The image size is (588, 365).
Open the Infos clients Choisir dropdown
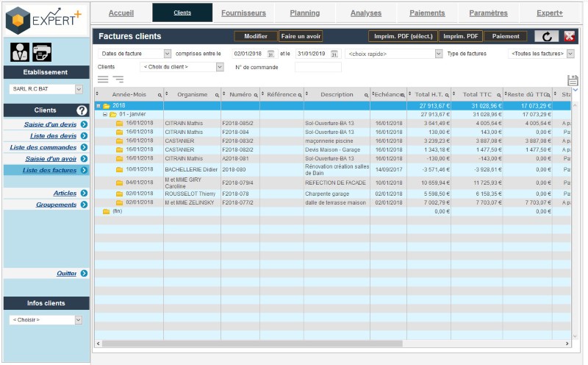[x=79, y=320]
